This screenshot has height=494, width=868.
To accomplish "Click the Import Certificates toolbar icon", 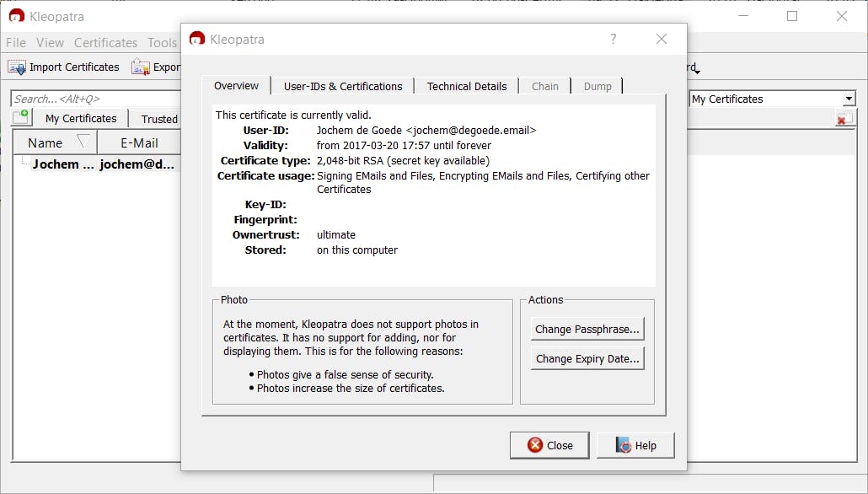I will (17, 67).
